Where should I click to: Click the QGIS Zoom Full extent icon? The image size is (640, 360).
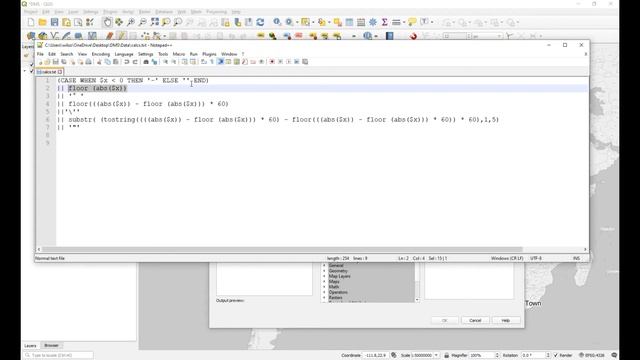tap(154, 22)
